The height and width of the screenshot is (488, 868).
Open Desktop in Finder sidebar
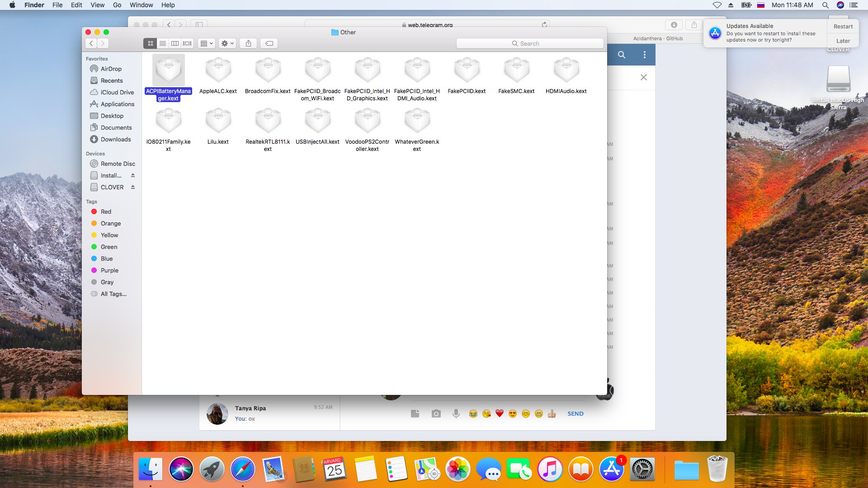tap(112, 116)
